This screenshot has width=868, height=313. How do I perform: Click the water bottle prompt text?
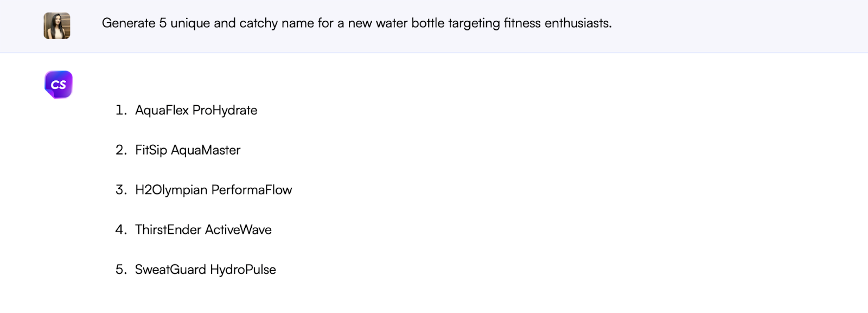[x=356, y=23]
